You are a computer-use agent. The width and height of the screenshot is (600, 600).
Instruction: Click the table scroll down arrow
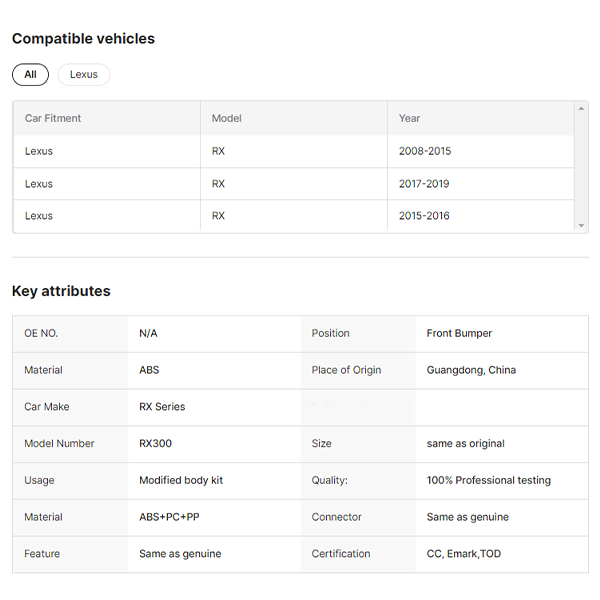582,226
